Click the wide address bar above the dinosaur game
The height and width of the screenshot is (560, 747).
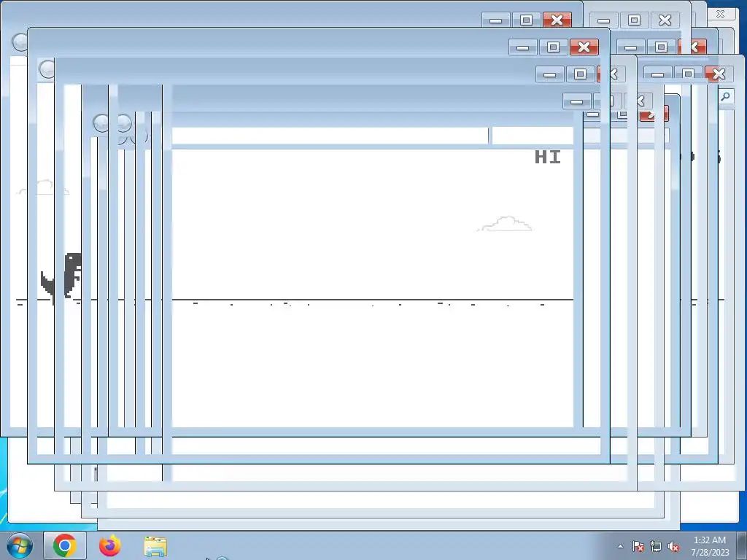point(330,135)
